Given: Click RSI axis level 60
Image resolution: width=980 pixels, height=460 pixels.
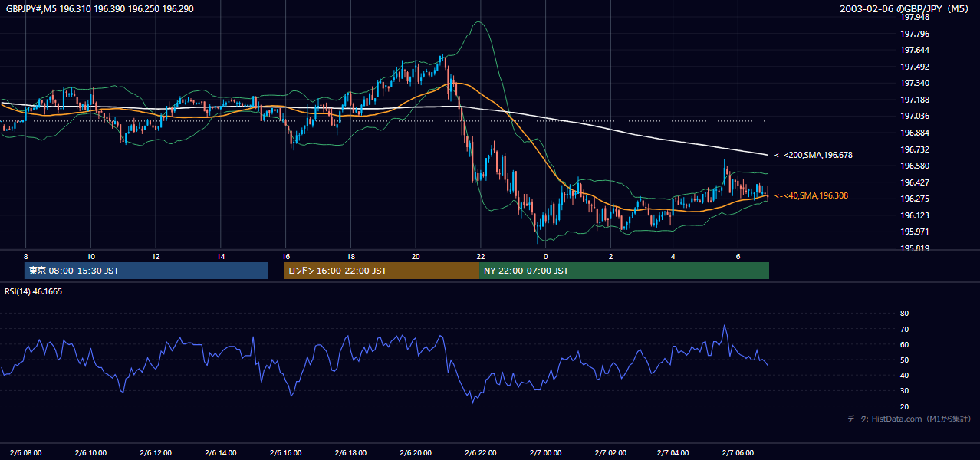Looking at the screenshot, I should [x=904, y=344].
